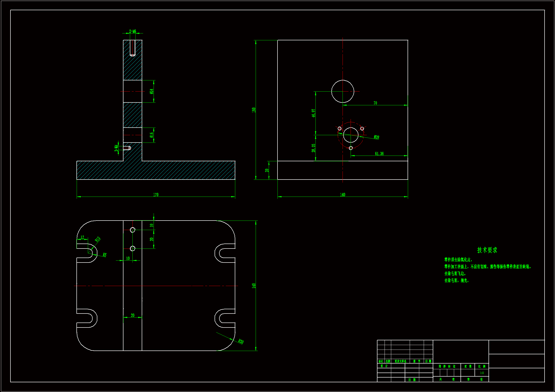Click the 比例 cell in title block
The image size is (555, 392).
[x=482, y=366]
